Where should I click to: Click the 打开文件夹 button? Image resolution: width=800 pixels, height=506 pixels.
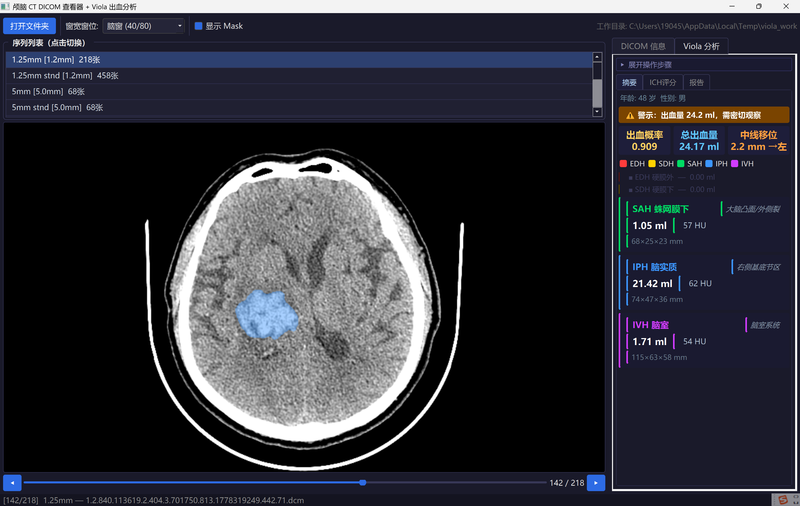point(30,26)
